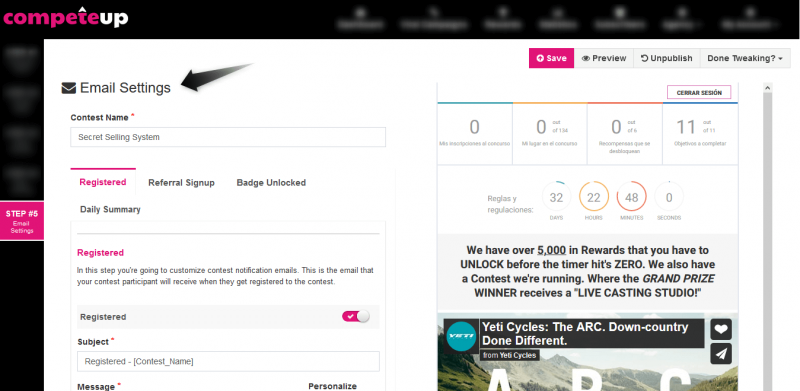Viewport: 800px width, 391px height.
Task: Click the days countdown circle showing 32
Action: pyautogui.click(x=556, y=197)
